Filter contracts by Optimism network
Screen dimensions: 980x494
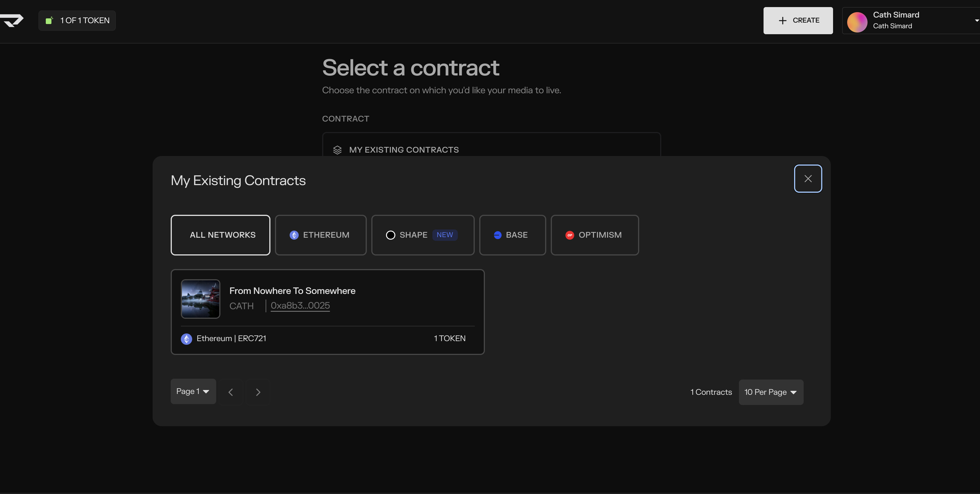pos(594,235)
